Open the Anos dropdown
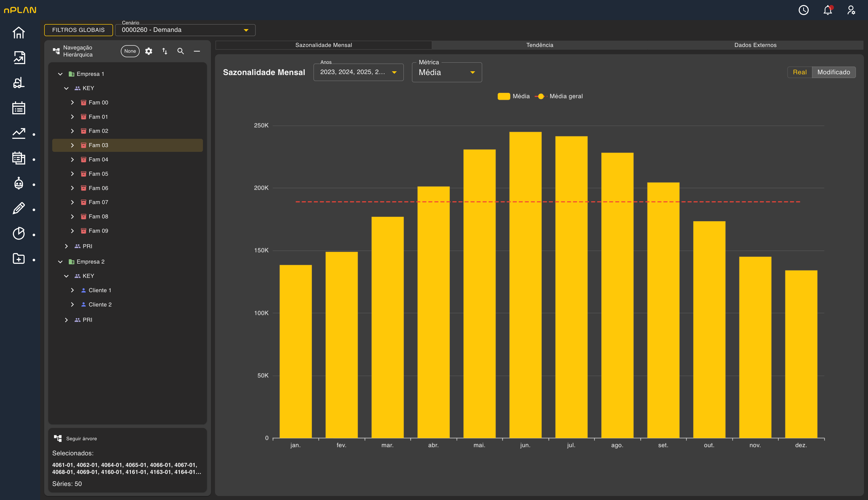 358,72
